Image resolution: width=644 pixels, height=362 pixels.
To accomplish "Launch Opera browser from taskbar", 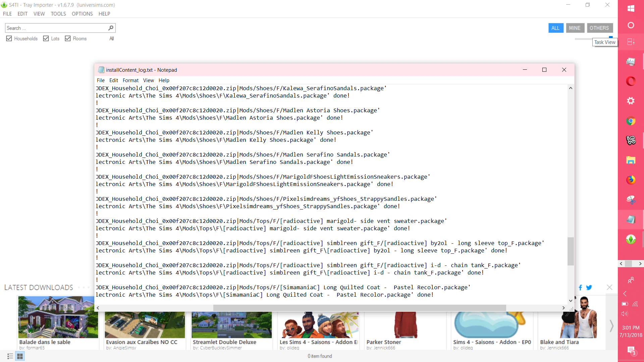I will coord(631,81).
